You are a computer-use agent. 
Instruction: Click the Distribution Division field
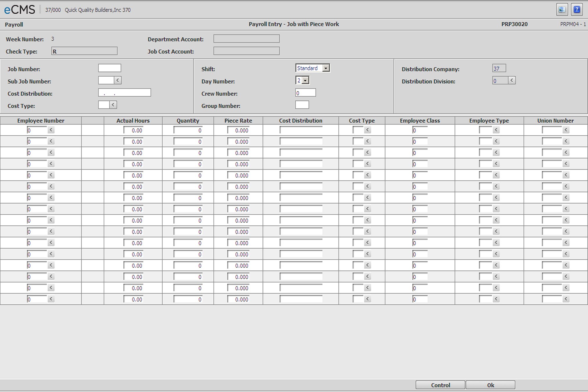(500, 80)
